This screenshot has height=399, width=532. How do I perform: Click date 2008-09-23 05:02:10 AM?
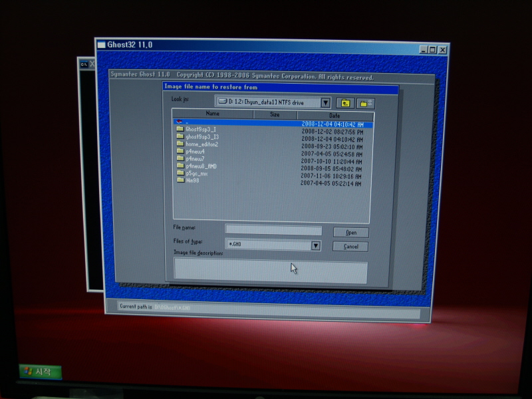coord(332,146)
